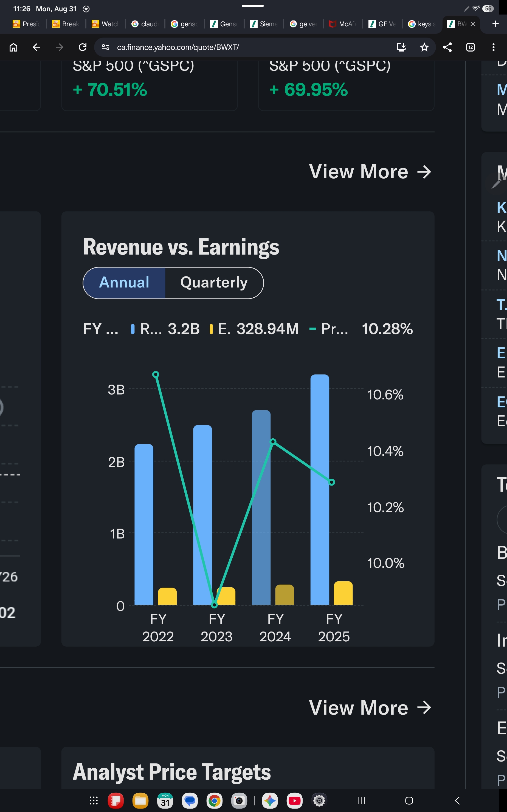
Task: Tap the browser home icon
Action: (13, 47)
